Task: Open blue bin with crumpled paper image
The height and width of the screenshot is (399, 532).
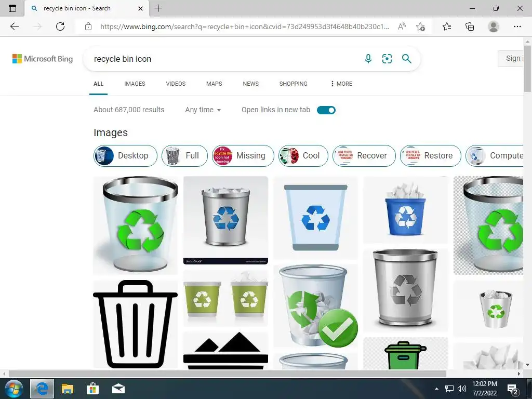Action: click(405, 210)
